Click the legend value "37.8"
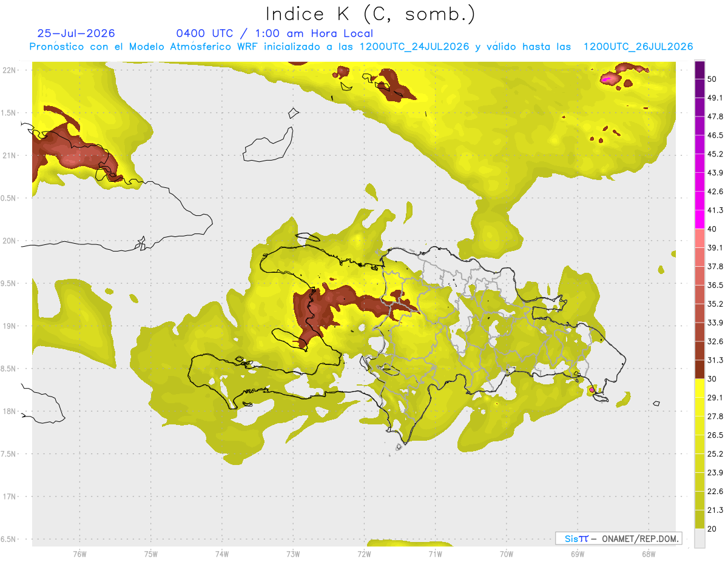 (x=716, y=266)
